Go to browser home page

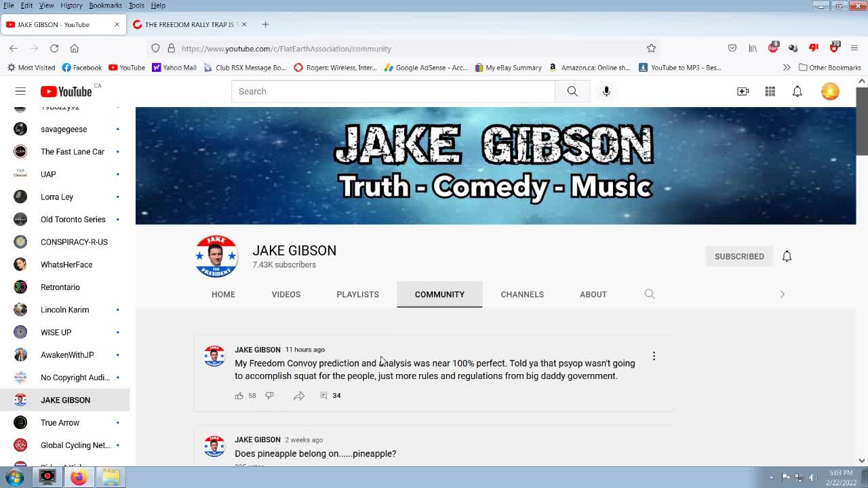click(x=75, y=48)
